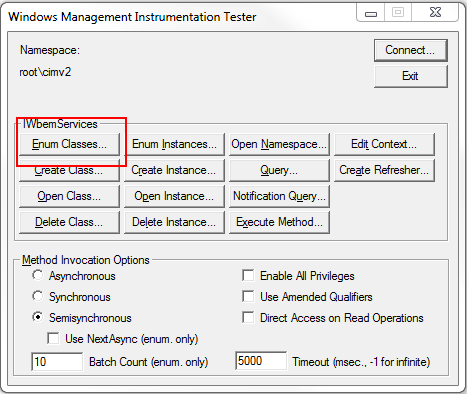
Task: Click the Open Class... button
Action: (x=69, y=196)
